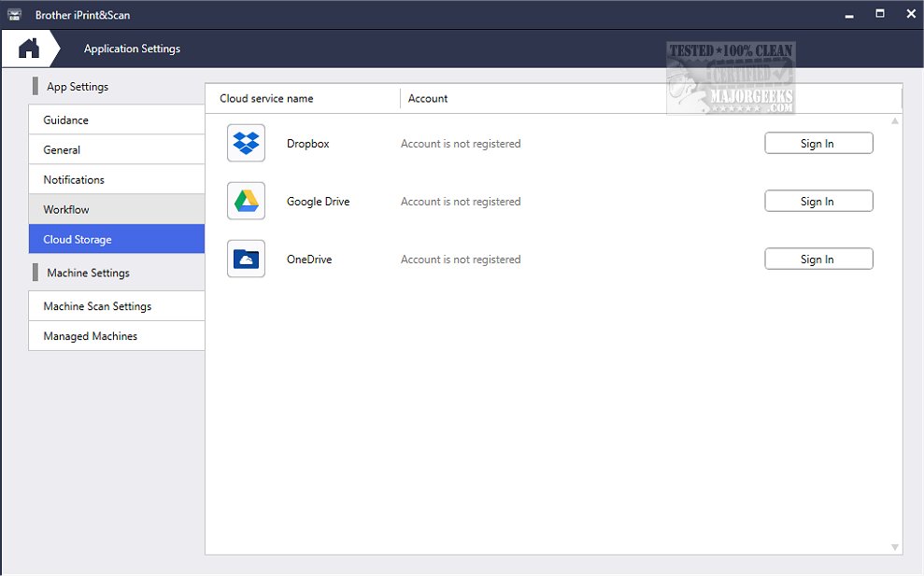Select the Workflow settings item
The height and width of the screenshot is (576, 924).
pyautogui.click(x=116, y=210)
